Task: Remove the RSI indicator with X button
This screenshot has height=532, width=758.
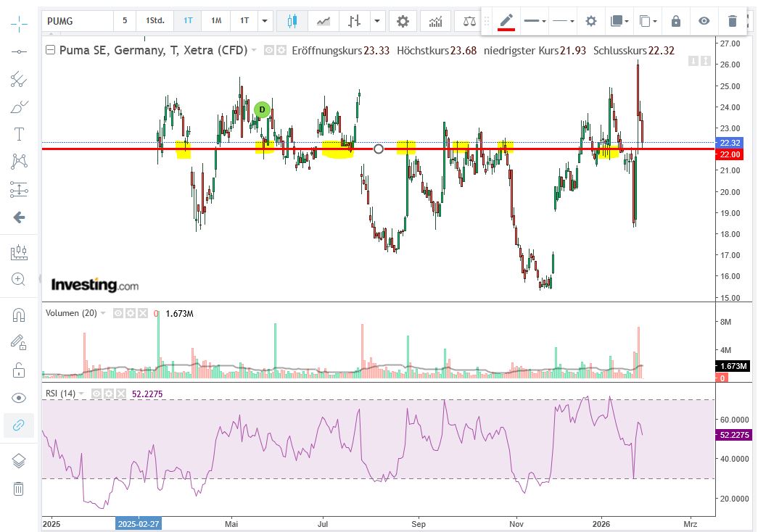Action: [x=120, y=394]
